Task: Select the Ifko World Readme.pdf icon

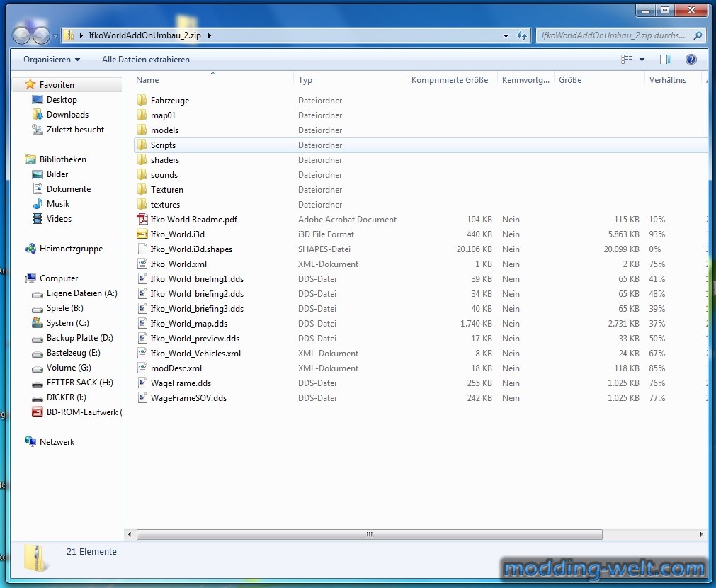Action: point(142,220)
